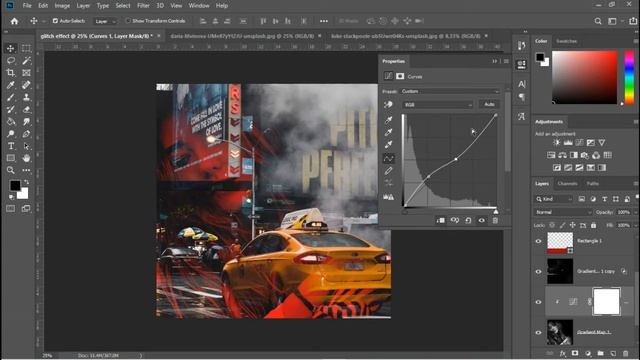This screenshot has height=360, width=640.
Task: Delete layer using Layers panel trash
Action: 626,353
